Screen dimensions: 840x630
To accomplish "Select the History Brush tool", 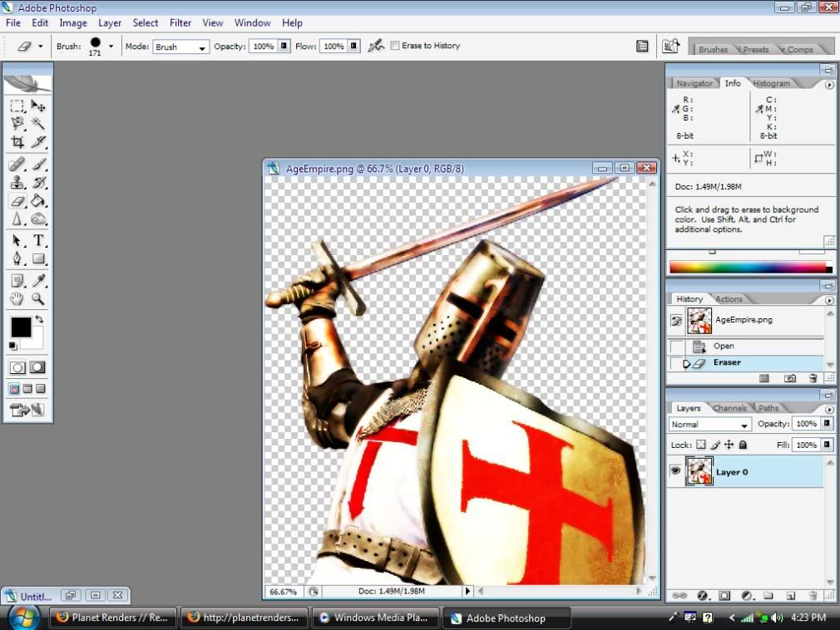I will tap(38, 183).
